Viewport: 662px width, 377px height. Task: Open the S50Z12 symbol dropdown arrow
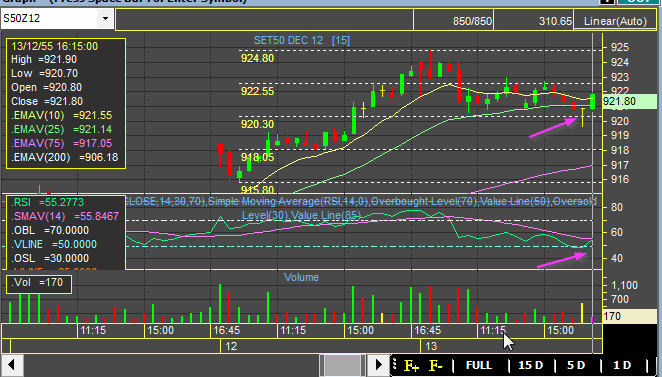tap(105, 19)
